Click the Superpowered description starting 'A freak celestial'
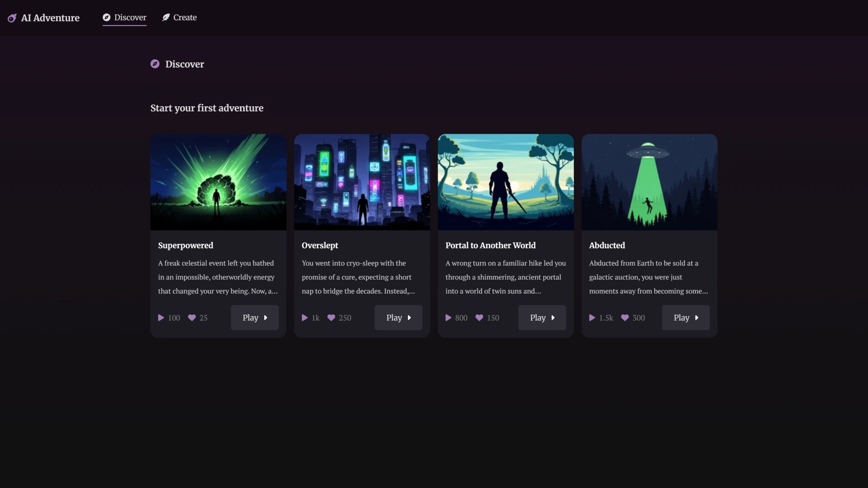 [x=218, y=277]
